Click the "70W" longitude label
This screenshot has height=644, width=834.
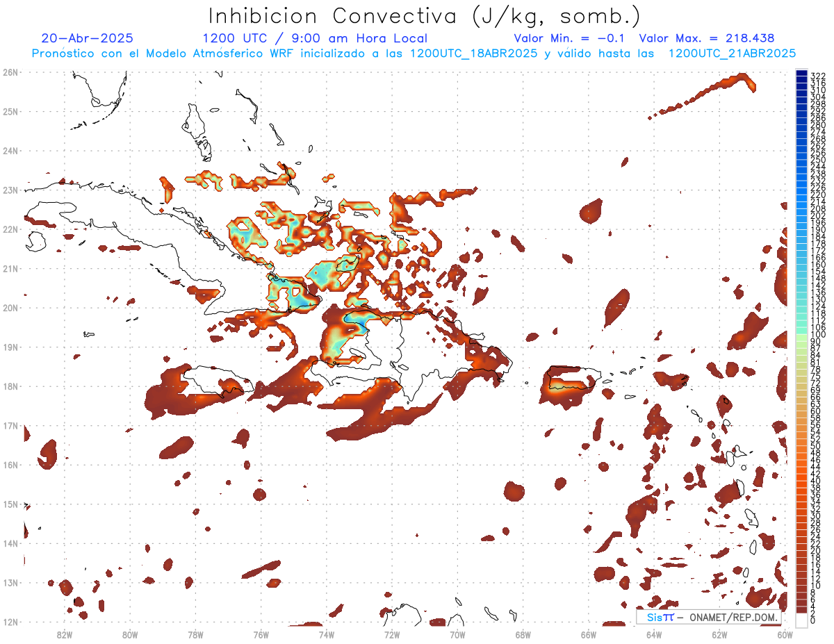coord(457,634)
